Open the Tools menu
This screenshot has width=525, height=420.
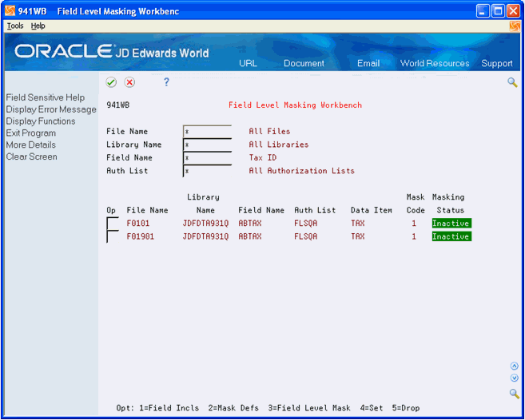pyautogui.click(x=15, y=26)
